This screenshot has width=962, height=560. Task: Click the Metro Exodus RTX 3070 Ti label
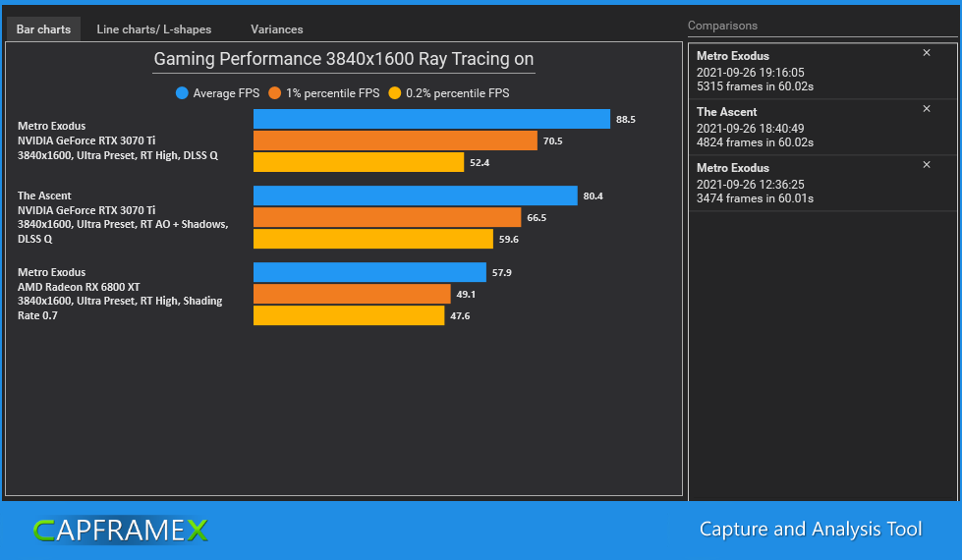tap(118, 140)
